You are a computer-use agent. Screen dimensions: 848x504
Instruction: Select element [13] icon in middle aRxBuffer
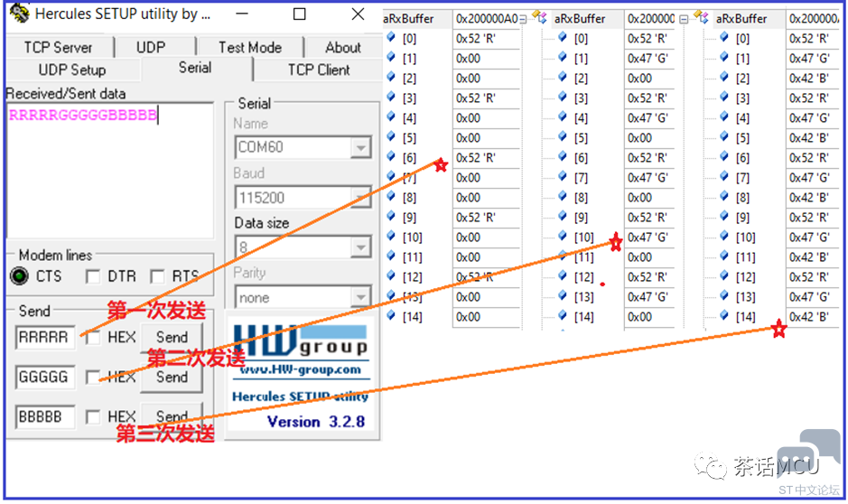click(x=563, y=295)
